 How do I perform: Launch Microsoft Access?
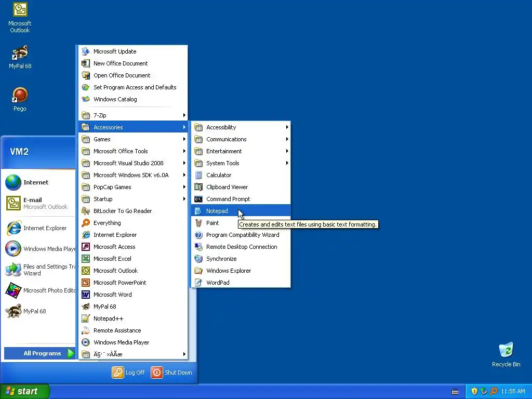133,247
